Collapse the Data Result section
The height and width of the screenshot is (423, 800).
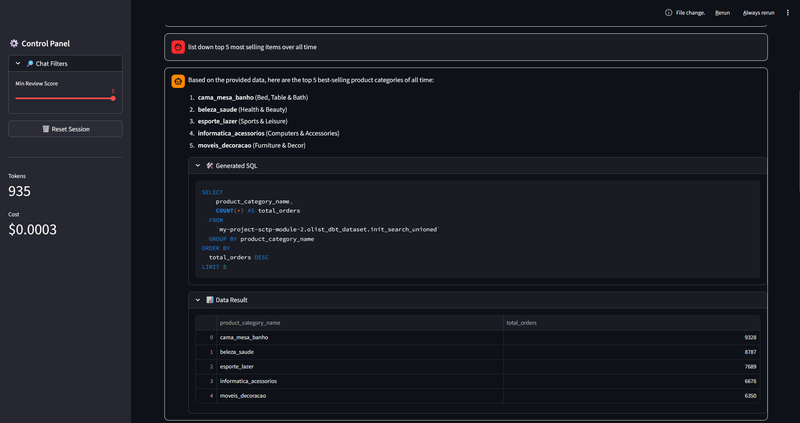coord(198,299)
